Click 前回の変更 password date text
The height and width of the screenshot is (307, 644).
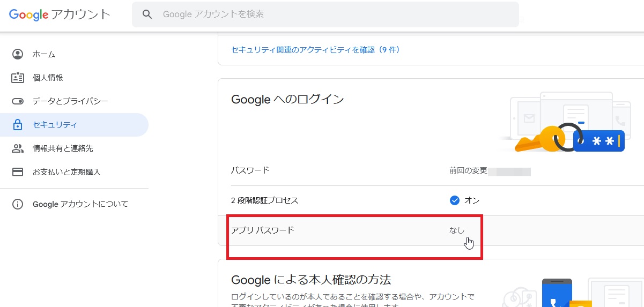468,171
